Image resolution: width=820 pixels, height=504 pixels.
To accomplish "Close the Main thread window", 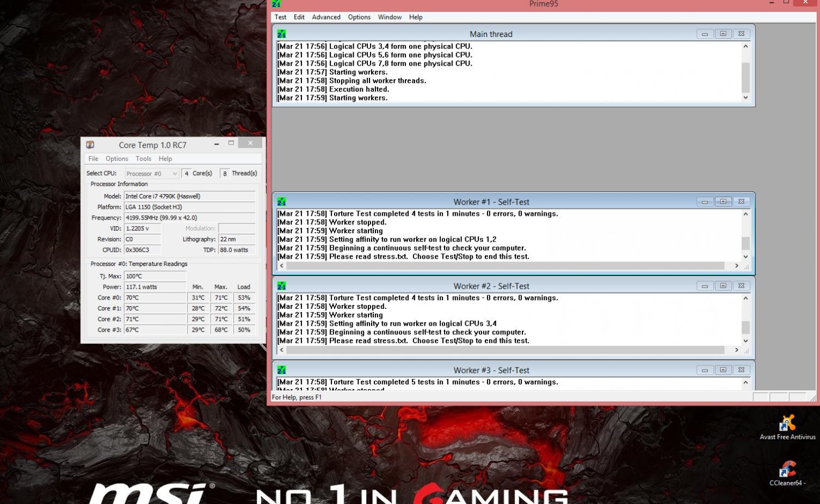I will 742,34.
